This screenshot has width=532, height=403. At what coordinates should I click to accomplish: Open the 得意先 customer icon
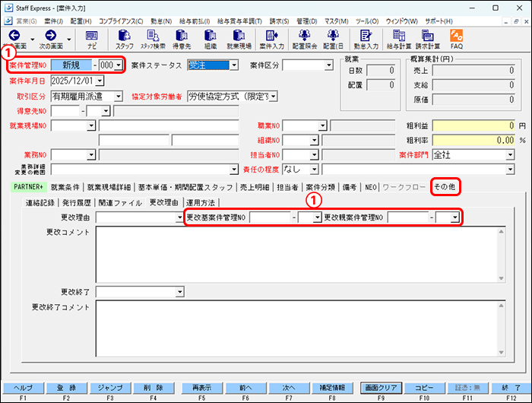point(182,40)
